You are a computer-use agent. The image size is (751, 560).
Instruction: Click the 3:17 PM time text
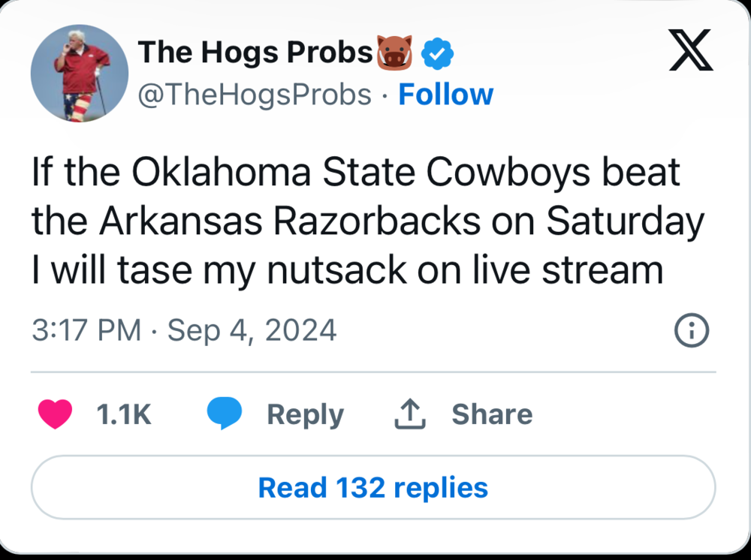86,330
